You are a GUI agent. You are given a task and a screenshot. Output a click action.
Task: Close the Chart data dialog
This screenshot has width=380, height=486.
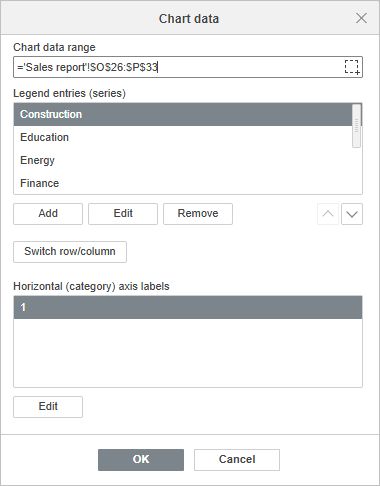(361, 18)
